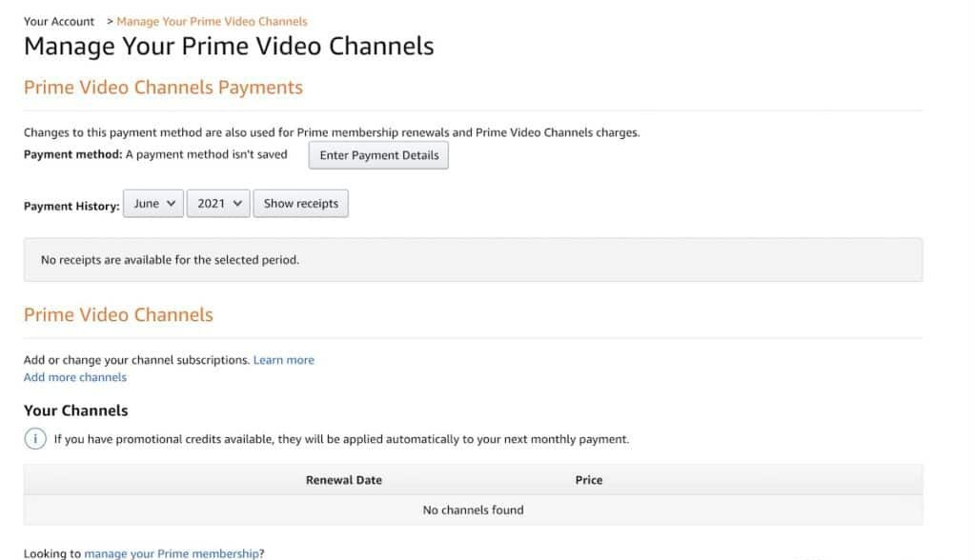
Task: Click the Show receipts button
Action: pyautogui.click(x=300, y=204)
